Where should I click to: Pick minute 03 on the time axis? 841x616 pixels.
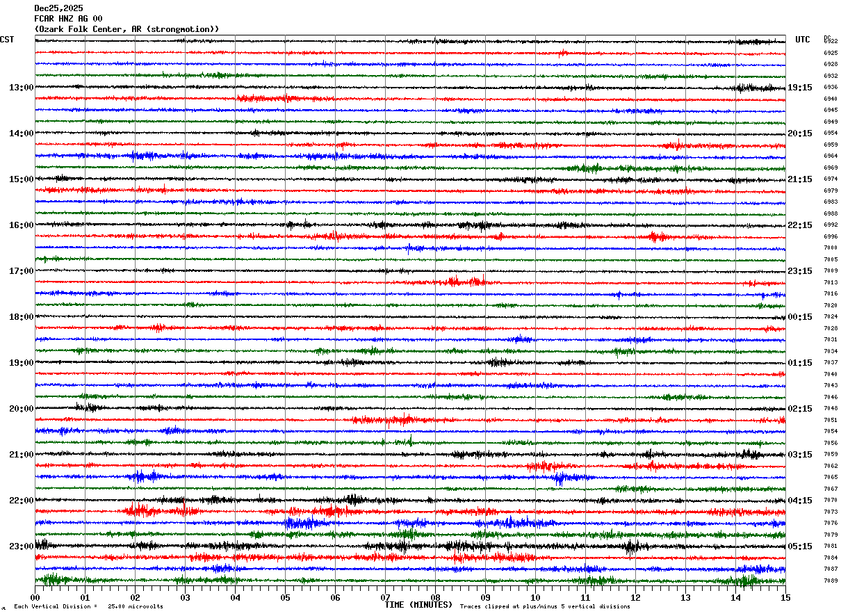(185, 597)
